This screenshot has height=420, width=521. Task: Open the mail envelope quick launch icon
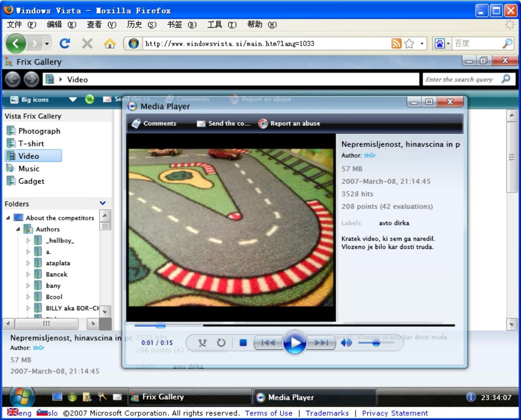tap(117, 397)
